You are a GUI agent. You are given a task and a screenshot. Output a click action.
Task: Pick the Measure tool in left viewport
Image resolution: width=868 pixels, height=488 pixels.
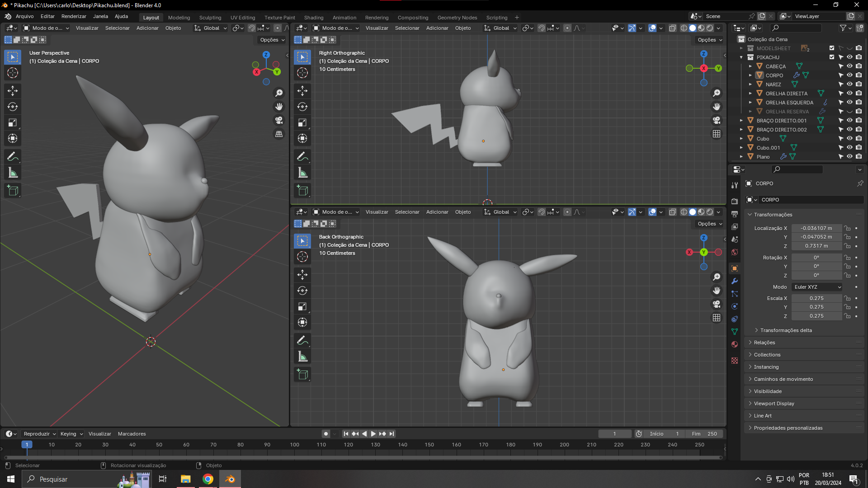13,173
